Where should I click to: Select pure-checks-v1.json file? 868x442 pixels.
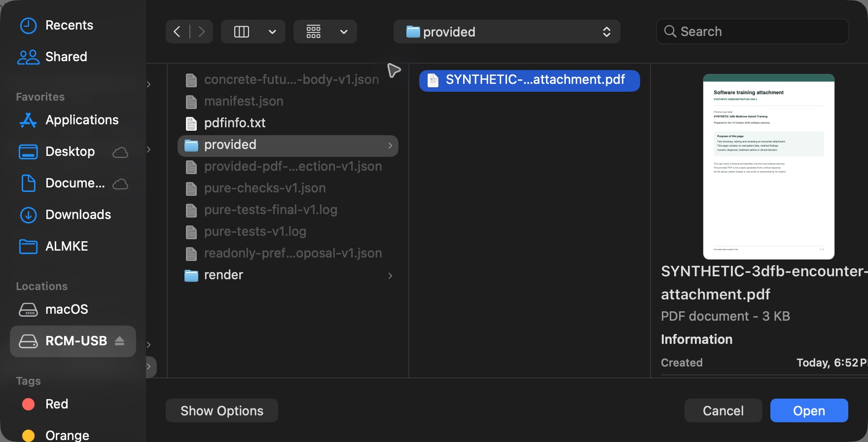point(288,188)
